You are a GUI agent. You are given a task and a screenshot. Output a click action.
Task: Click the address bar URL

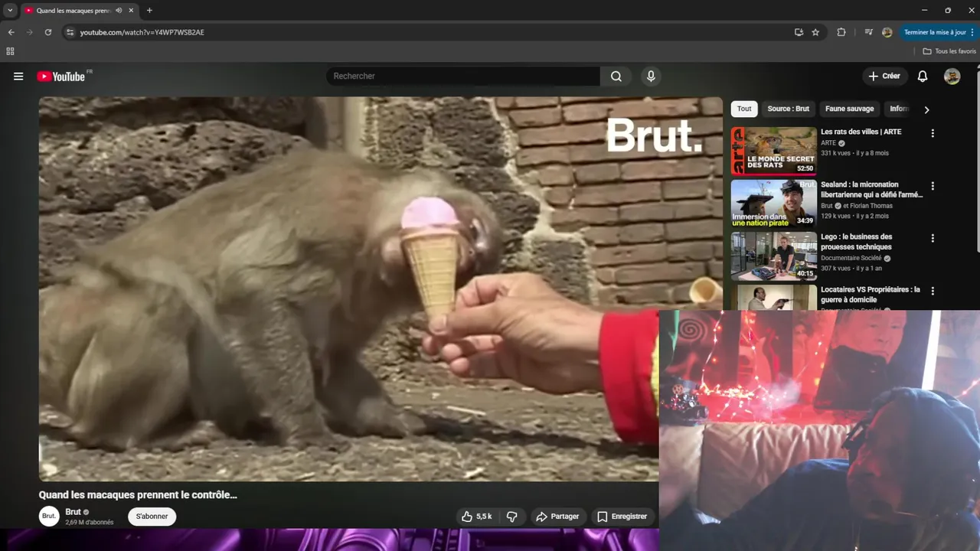coord(142,32)
